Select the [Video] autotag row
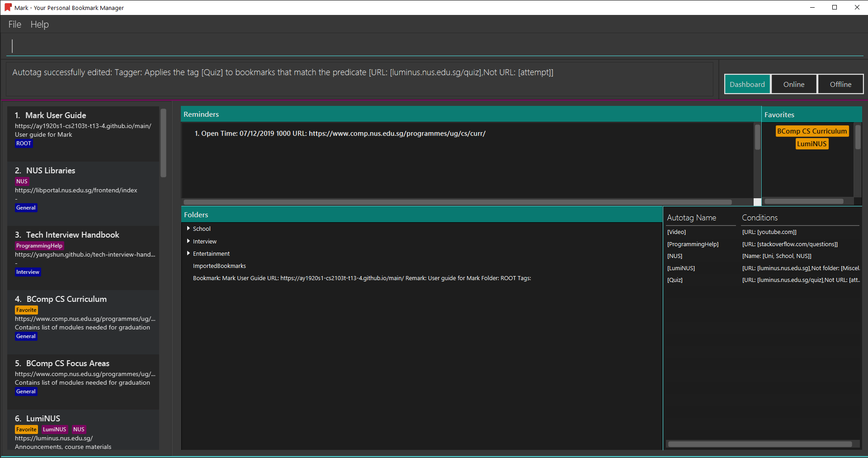The width and height of the screenshot is (868, 458). [x=763, y=232]
